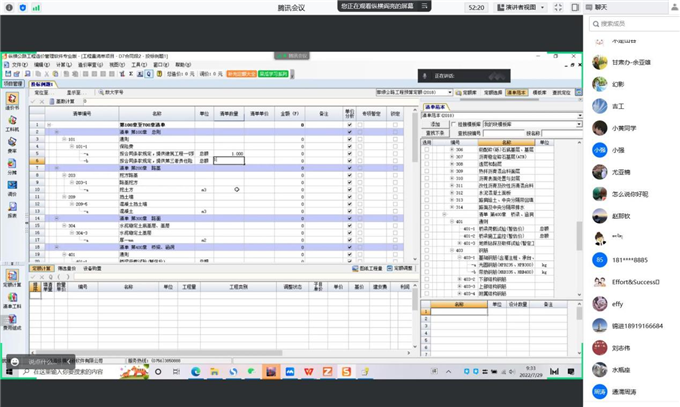
Task: Click the 费用组成 icon in lower sidebar
Action: pyautogui.click(x=12, y=320)
